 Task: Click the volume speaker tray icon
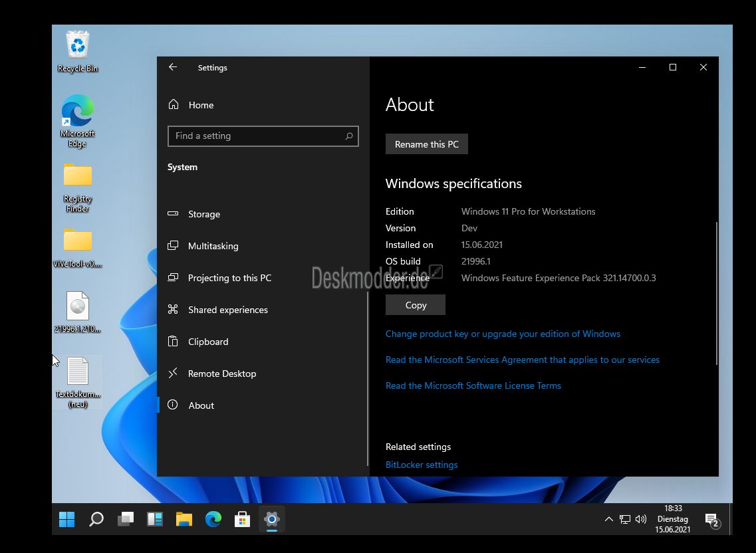click(x=641, y=519)
